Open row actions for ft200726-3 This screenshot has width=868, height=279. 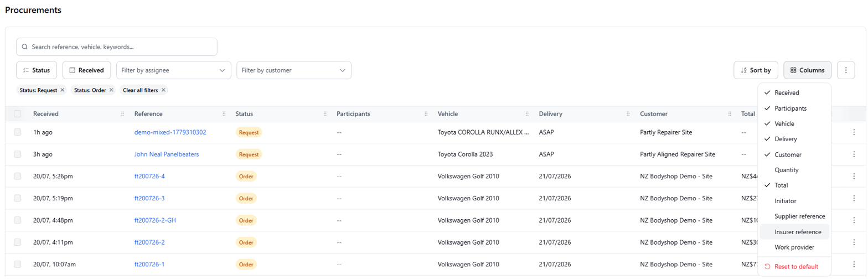(x=854, y=198)
